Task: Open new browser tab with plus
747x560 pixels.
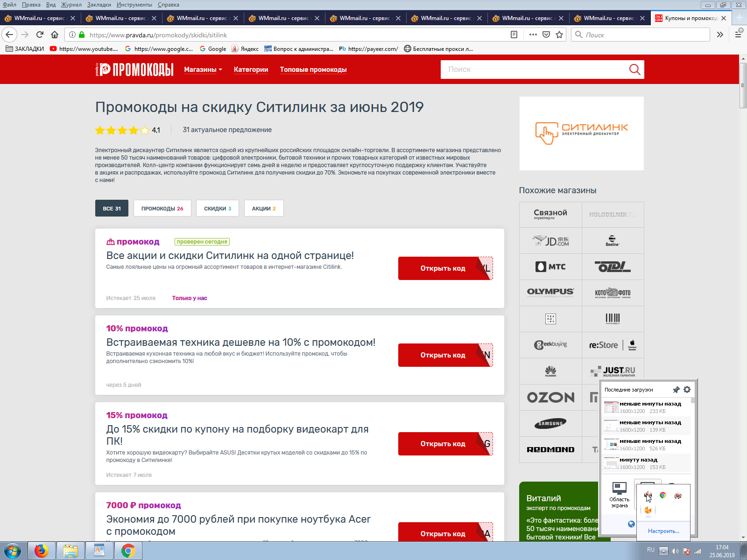Action: (x=740, y=18)
